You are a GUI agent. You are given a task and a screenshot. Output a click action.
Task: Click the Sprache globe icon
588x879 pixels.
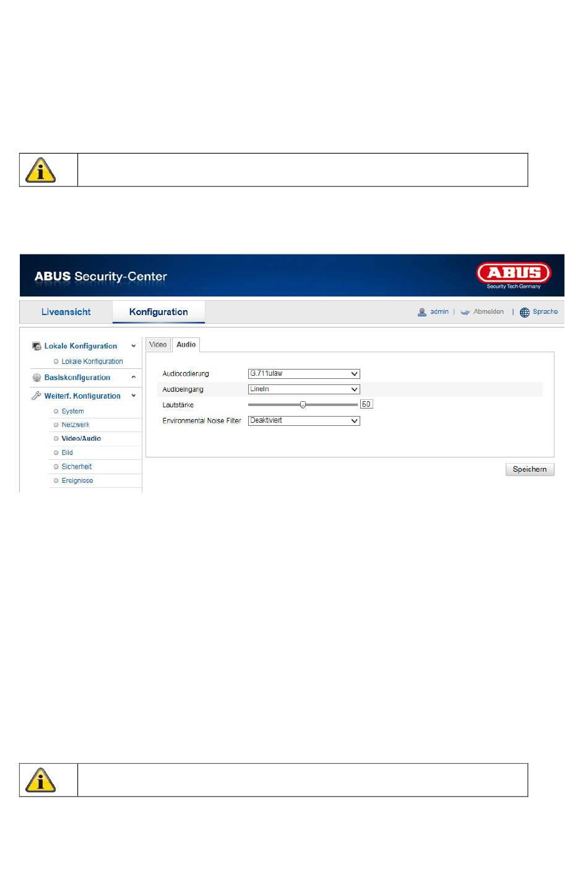point(525,313)
